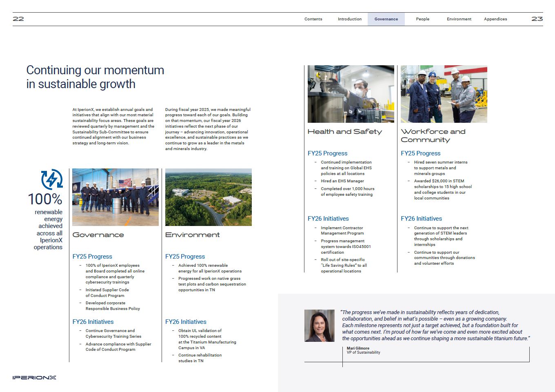The height and width of the screenshot is (392, 555).
Task: Click the large '100%' statistic
Action: pyautogui.click(x=45, y=199)
